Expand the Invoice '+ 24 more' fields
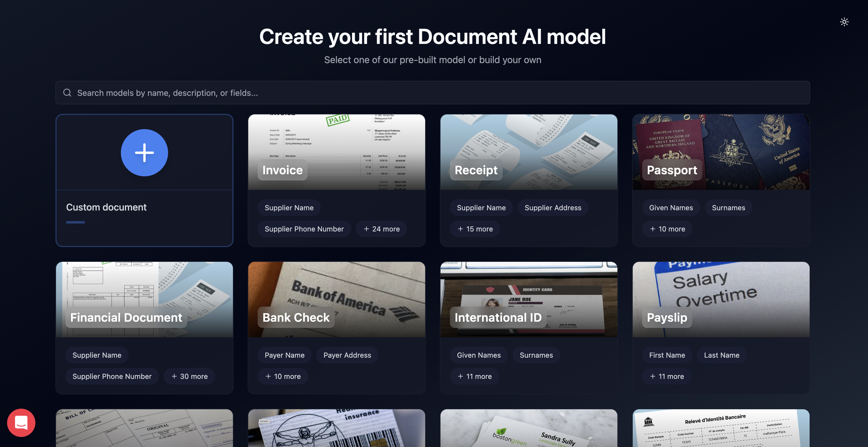868x447 pixels. tap(382, 229)
